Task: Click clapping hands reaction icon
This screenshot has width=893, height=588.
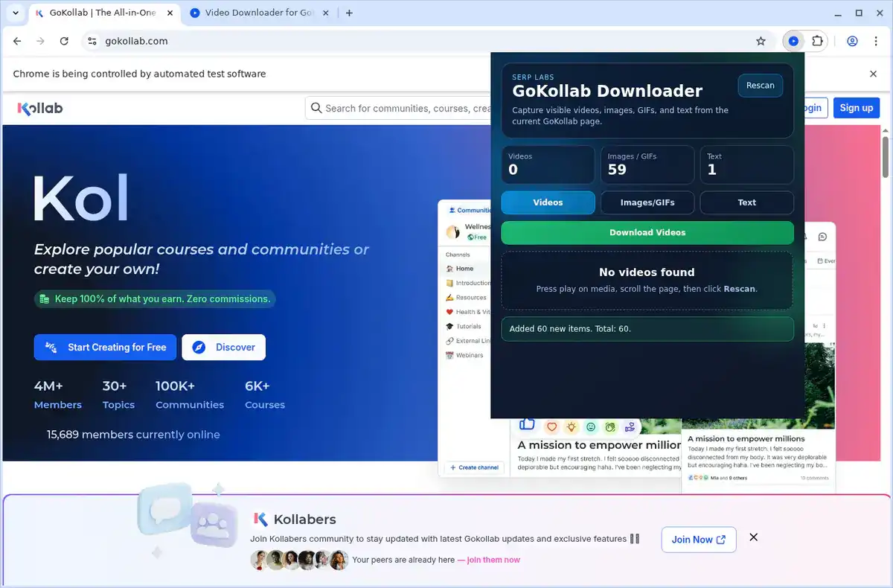Action: coord(610,427)
